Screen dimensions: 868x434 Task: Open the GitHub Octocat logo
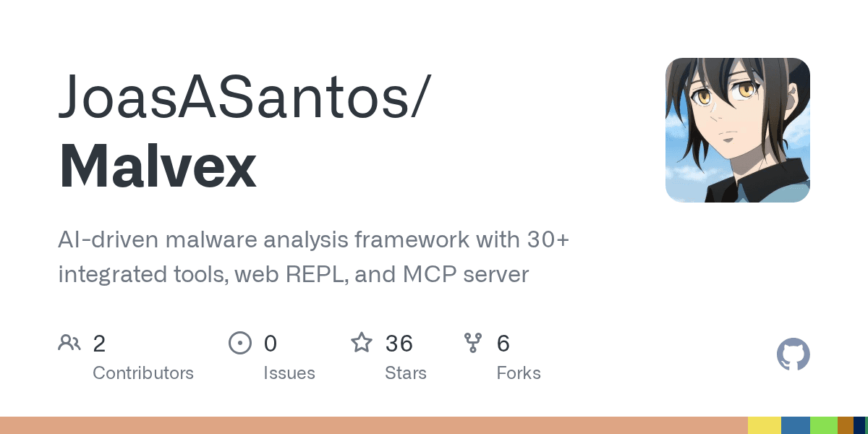pos(793,355)
